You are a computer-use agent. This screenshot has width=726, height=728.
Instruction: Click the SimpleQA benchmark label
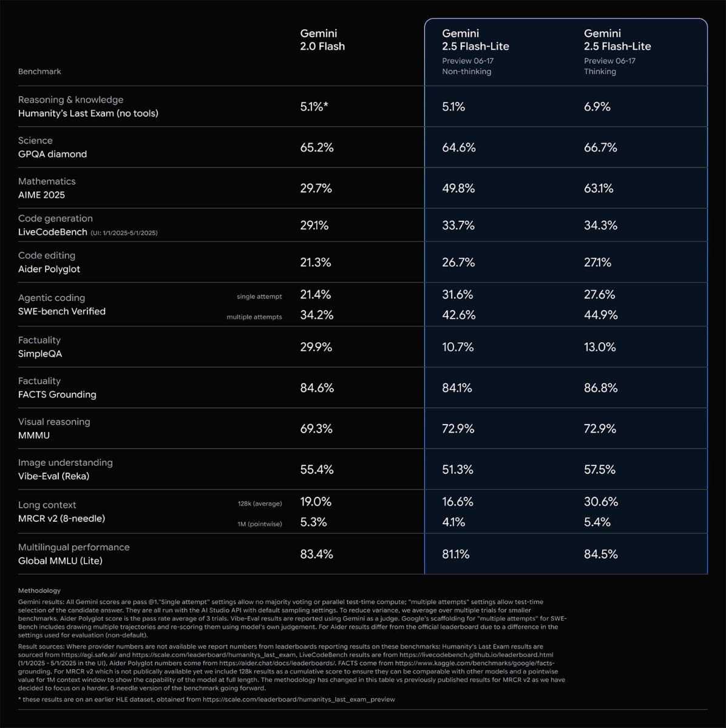(x=40, y=354)
